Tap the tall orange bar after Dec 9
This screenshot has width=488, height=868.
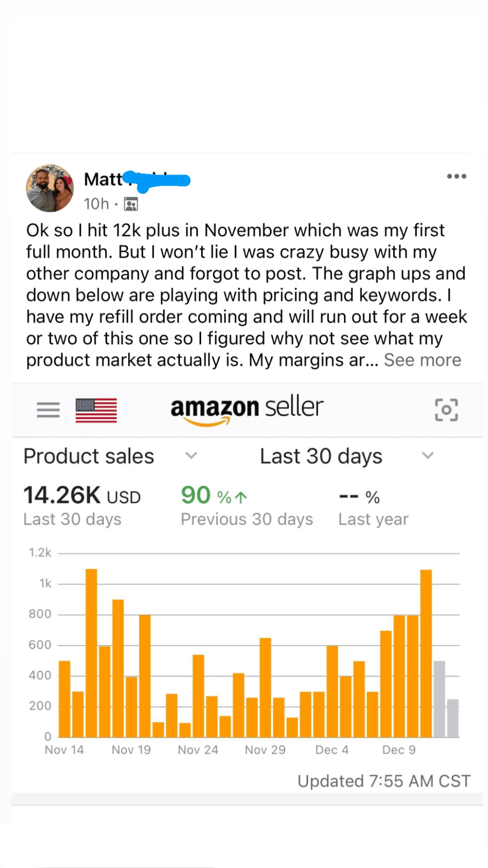click(426, 653)
